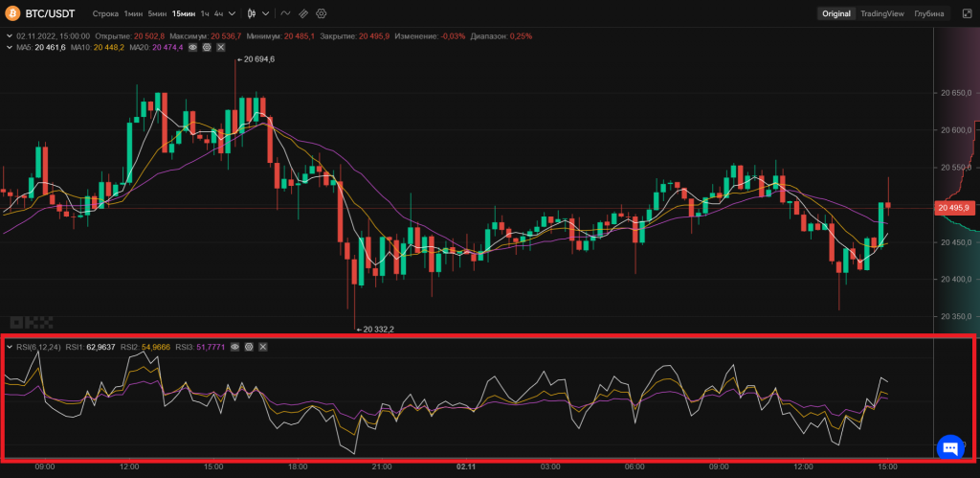Enter fullscreen chart mode
Screen dimensions: 980x478
tap(966, 14)
